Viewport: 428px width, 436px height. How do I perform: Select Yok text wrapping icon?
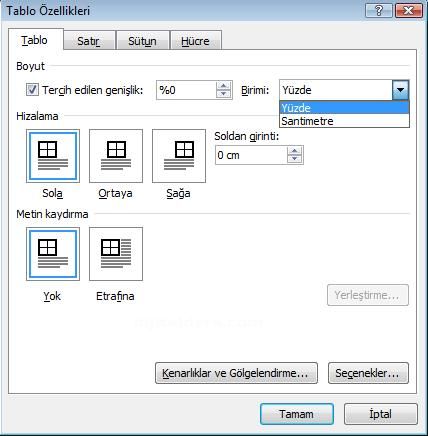tap(53, 254)
